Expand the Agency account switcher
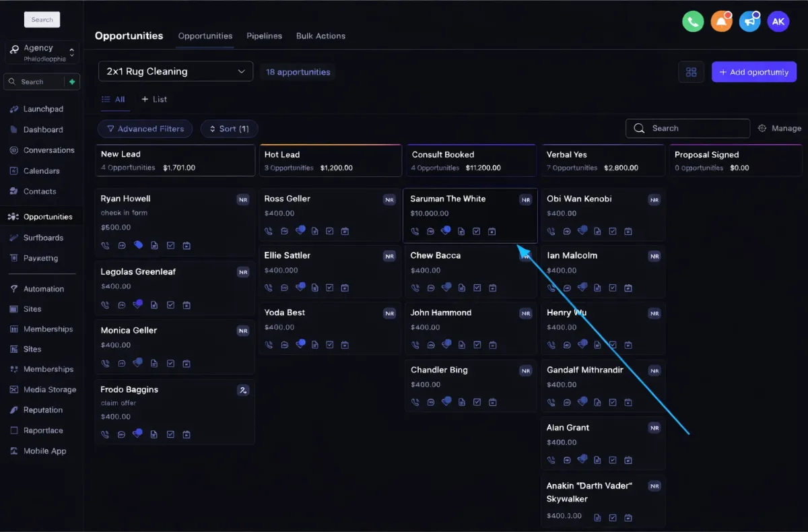This screenshot has width=808, height=532. tap(42, 53)
